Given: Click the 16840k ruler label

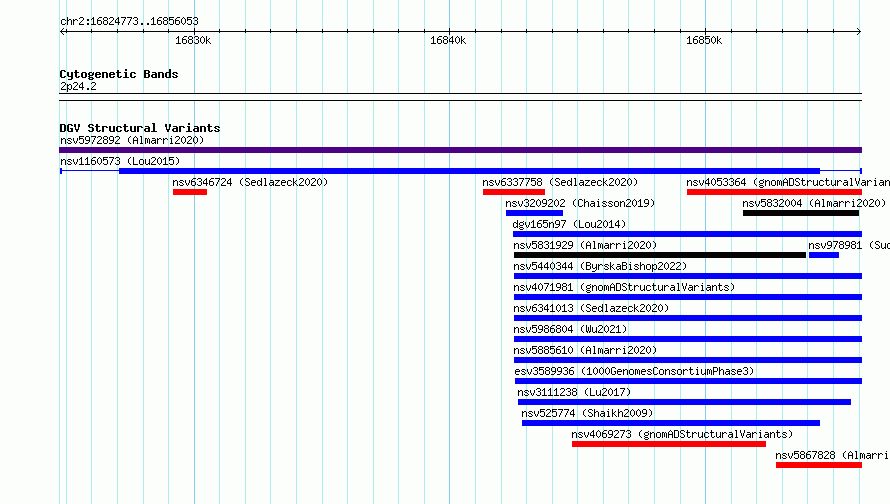Looking at the screenshot, I should [x=448, y=40].
